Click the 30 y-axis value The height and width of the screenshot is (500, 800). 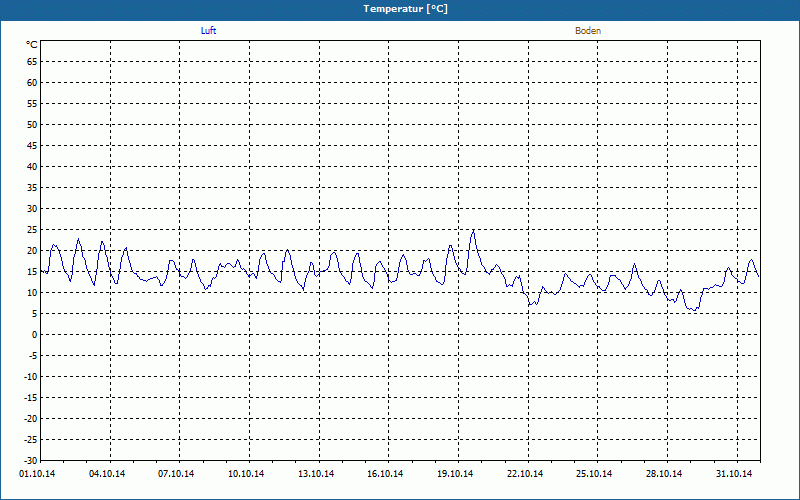pyautogui.click(x=32, y=209)
